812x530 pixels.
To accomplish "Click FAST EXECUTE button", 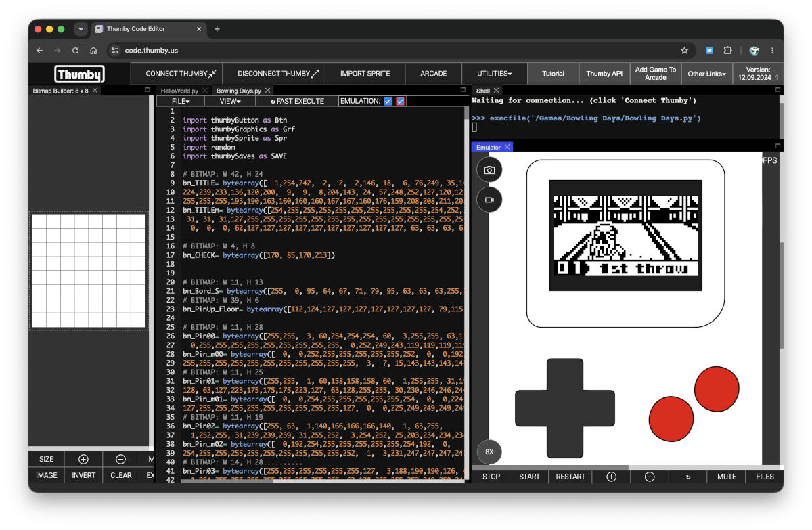I will point(297,101).
